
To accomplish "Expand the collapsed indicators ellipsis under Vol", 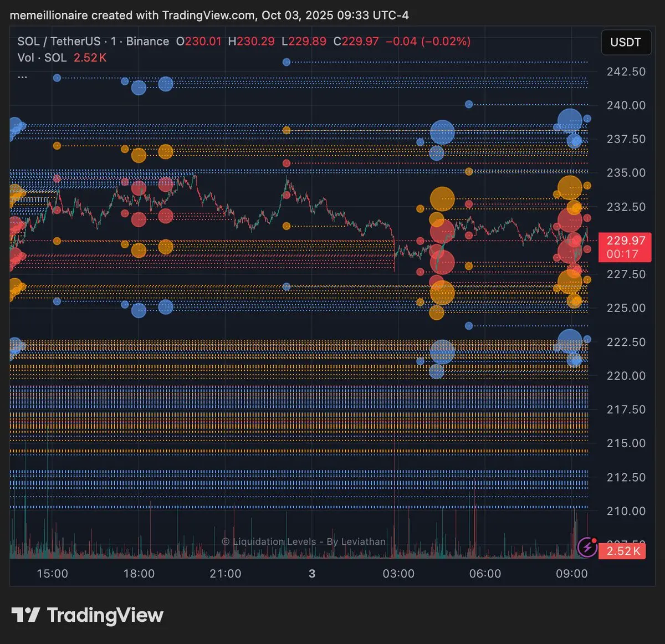I will pos(23,76).
